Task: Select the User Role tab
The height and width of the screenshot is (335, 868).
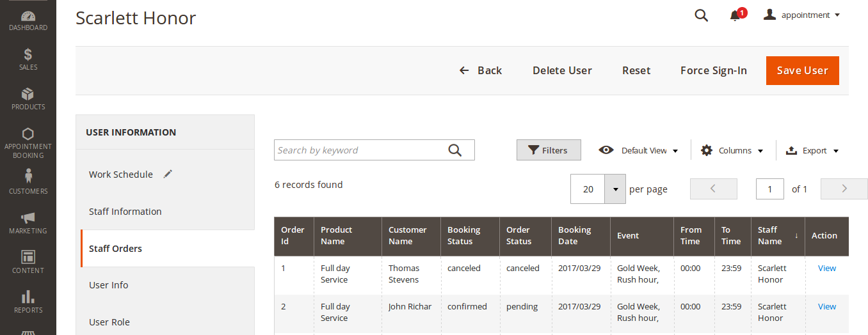Action: 109,322
